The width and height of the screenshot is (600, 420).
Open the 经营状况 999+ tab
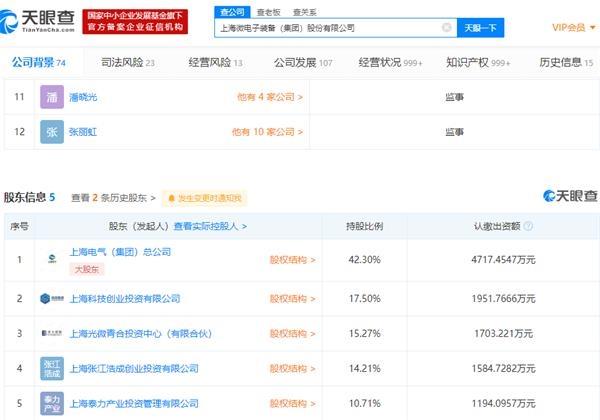[x=391, y=62]
